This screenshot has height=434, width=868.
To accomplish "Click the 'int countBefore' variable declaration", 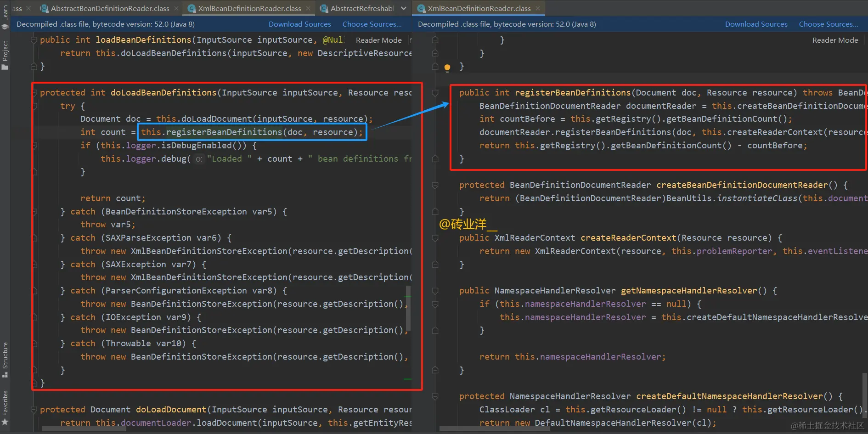I will [x=517, y=119].
